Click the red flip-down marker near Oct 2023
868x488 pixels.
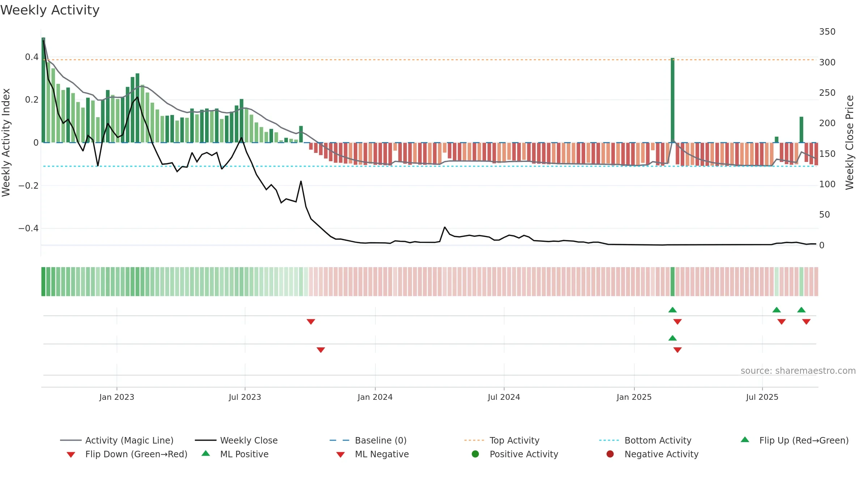point(311,322)
